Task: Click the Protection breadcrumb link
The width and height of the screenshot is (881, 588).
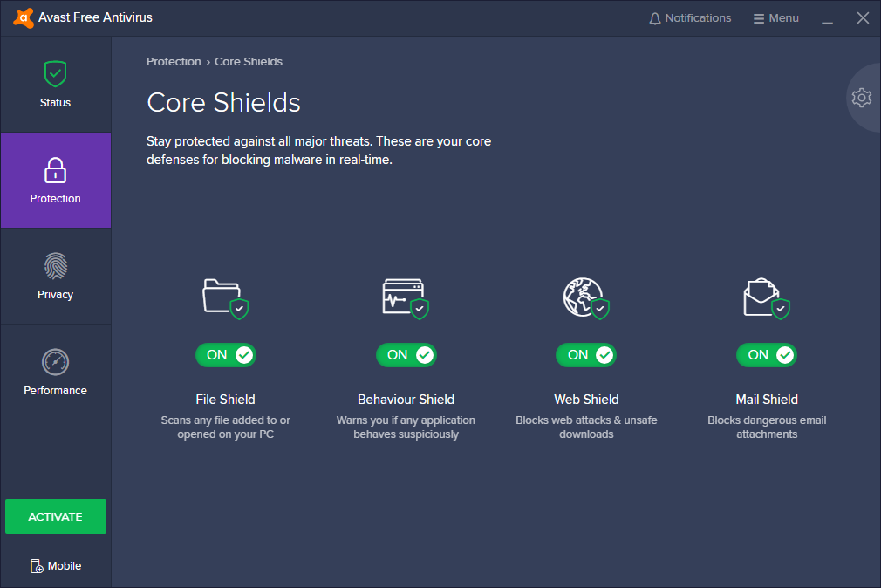Action: coord(174,62)
